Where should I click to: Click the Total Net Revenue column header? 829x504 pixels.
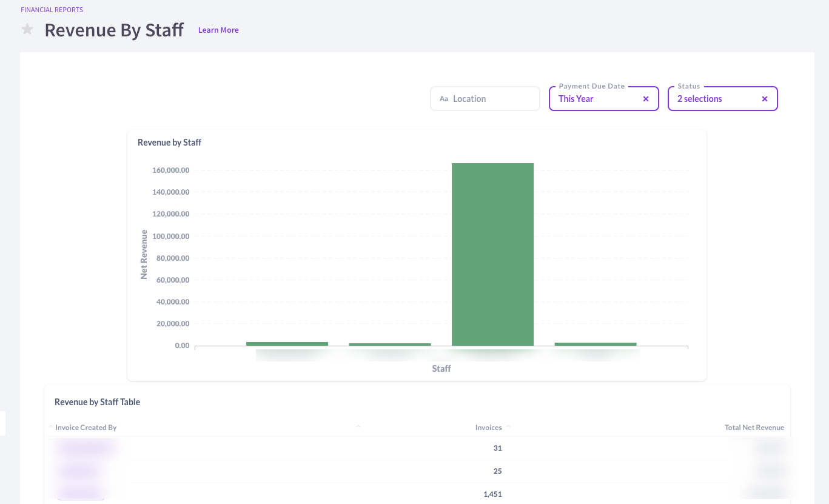tap(754, 428)
